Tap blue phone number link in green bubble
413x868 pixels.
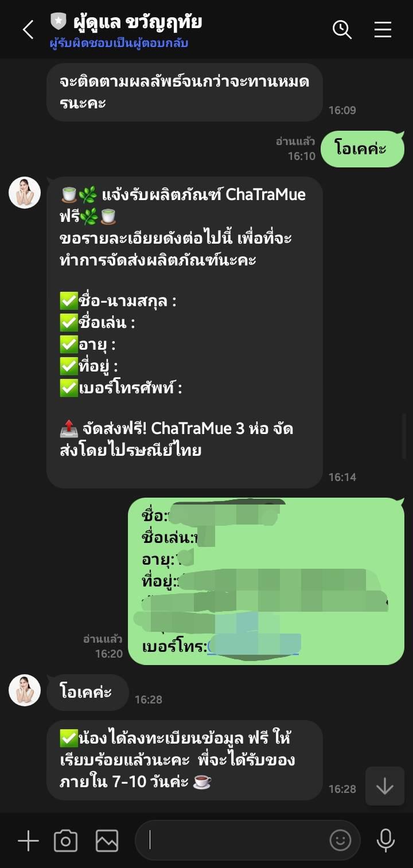(x=253, y=647)
